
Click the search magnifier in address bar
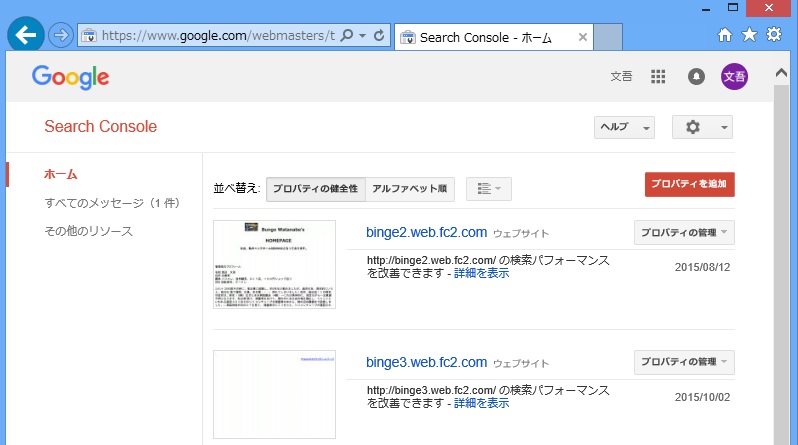(x=347, y=35)
